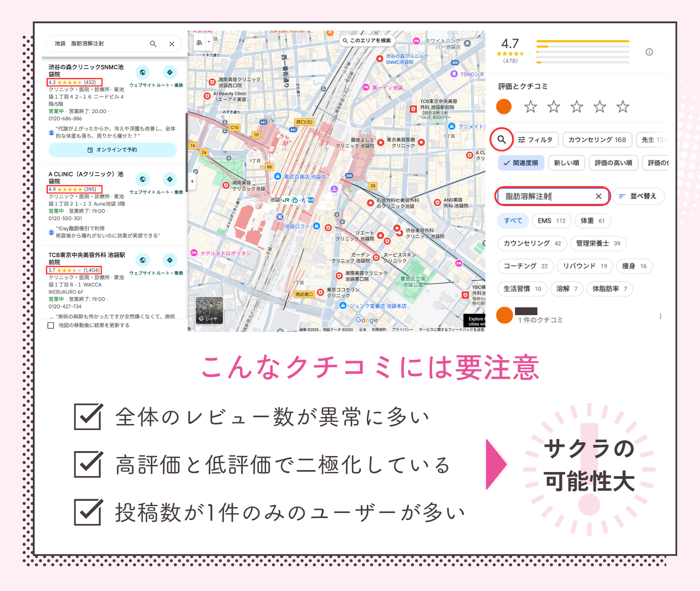Rate with the third star under 評価とクチコミ
700x591 pixels.
(x=576, y=107)
